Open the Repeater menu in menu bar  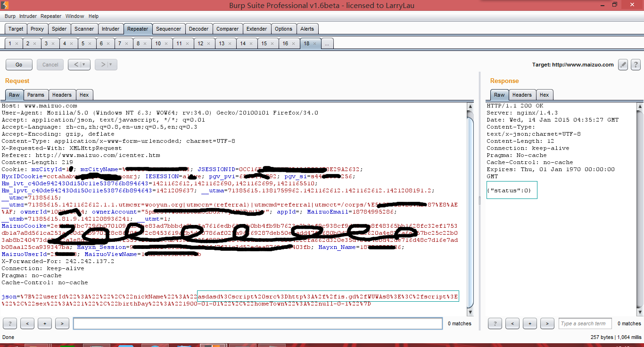point(51,16)
